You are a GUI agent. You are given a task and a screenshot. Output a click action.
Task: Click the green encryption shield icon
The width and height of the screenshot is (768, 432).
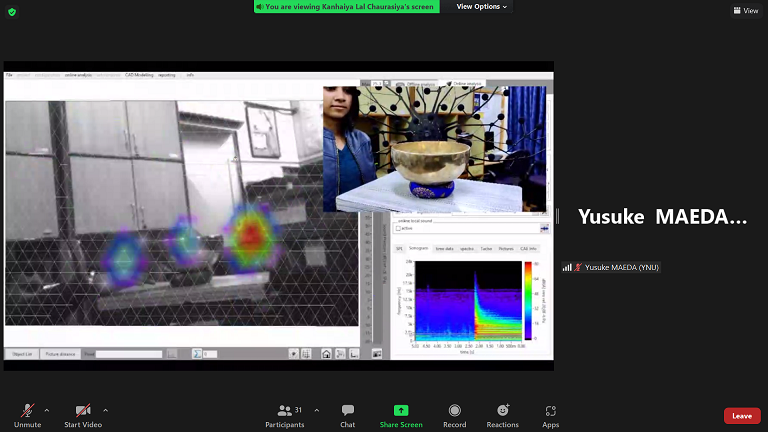[11, 11]
